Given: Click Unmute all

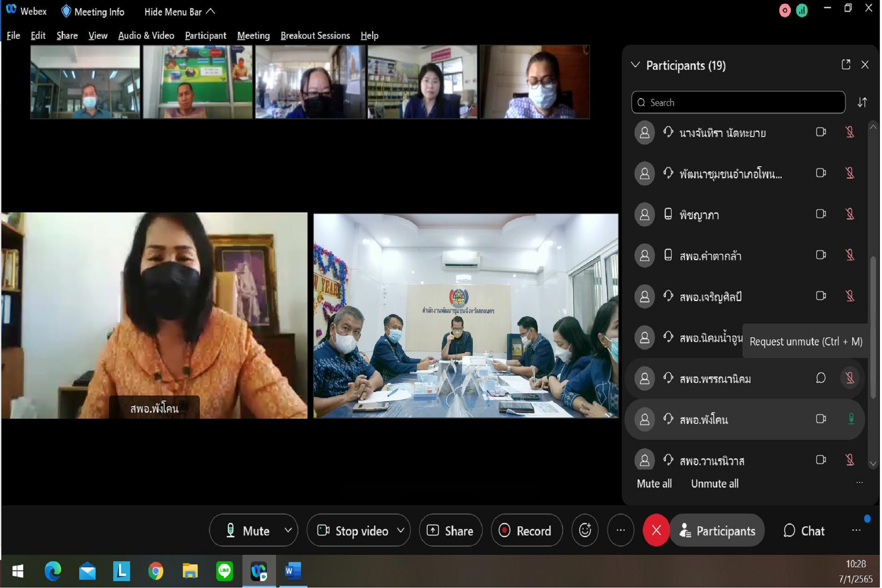Looking at the screenshot, I should click(x=714, y=483).
